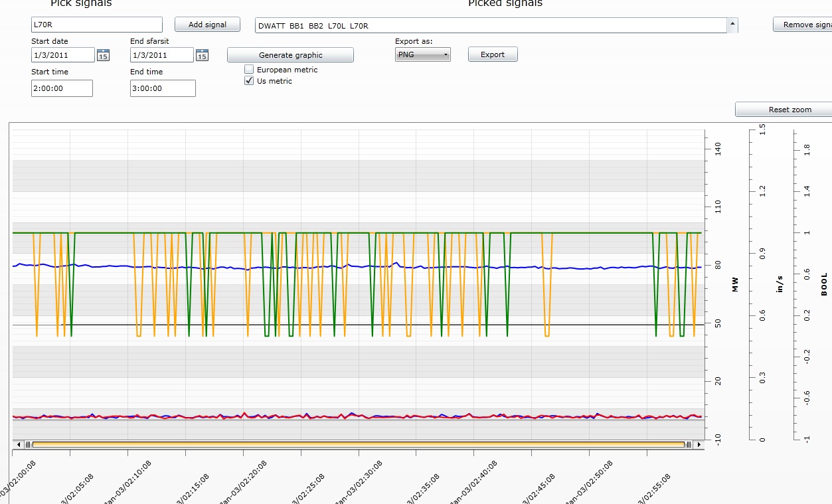Enable the European metric checkbox

click(x=249, y=70)
